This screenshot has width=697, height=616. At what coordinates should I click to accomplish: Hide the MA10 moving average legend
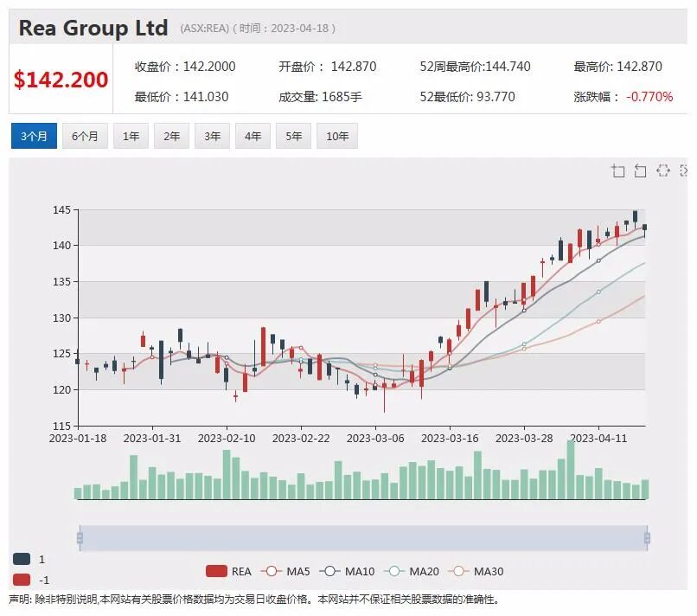pos(347,572)
